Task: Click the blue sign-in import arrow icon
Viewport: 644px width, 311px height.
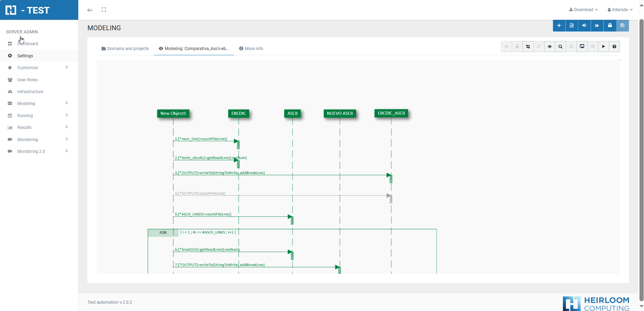Action: point(584,25)
